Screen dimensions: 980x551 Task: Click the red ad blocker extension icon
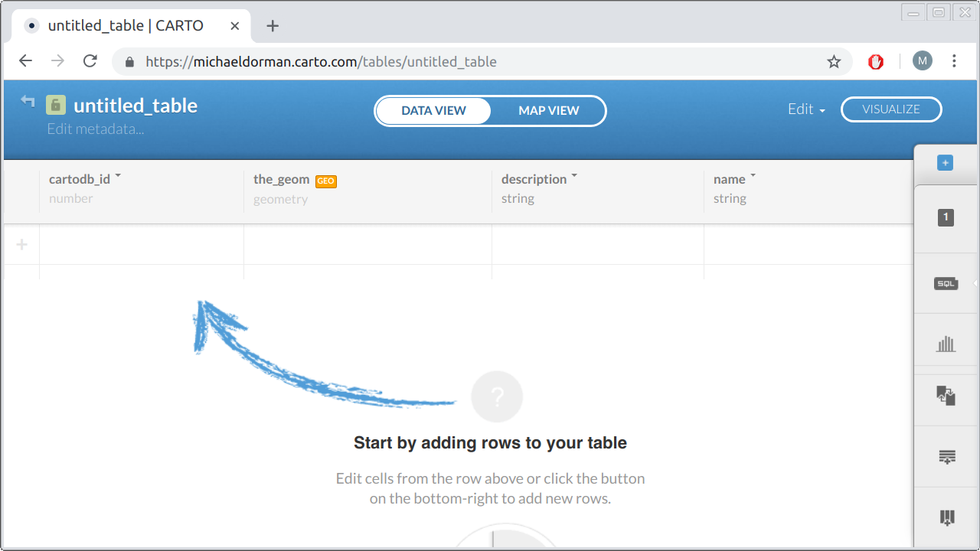pyautogui.click(x=876, y=61)
